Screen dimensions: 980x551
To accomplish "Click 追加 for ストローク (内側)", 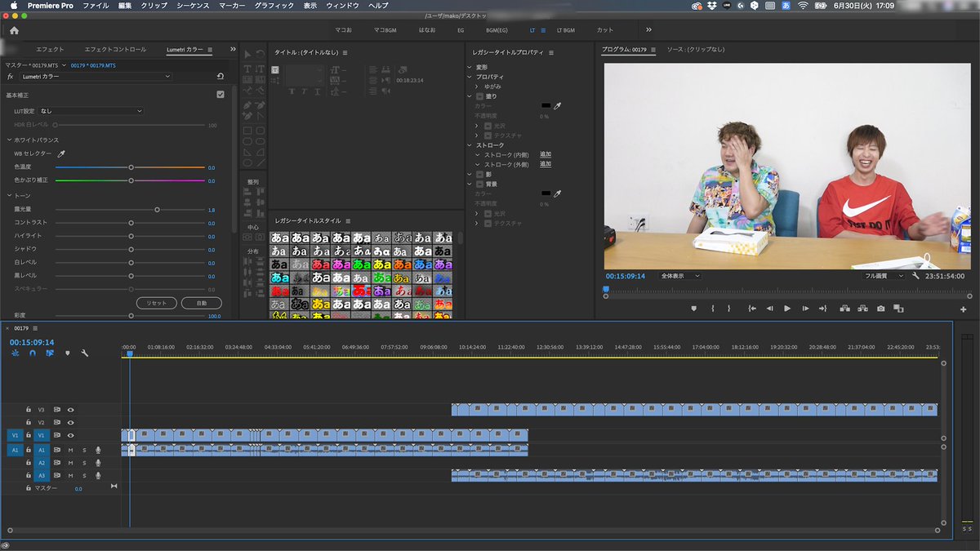I will pyautogui.click(x=546, y=154).
